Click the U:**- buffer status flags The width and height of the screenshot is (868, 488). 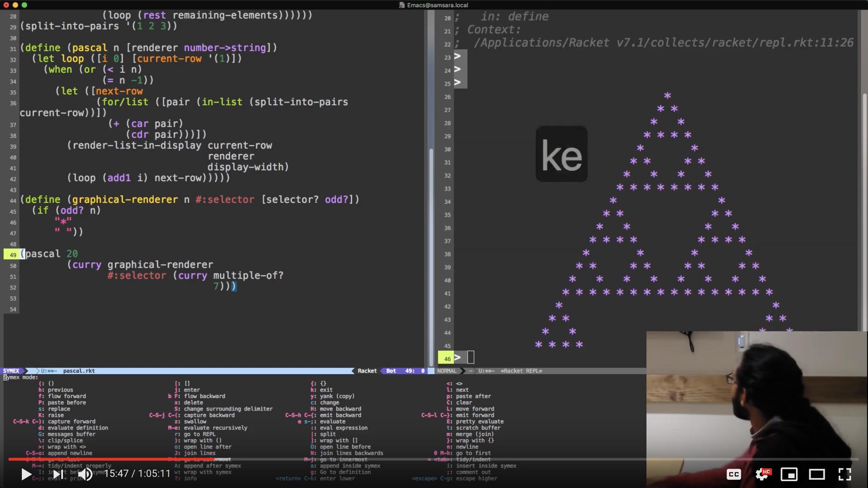pos(49,371)
